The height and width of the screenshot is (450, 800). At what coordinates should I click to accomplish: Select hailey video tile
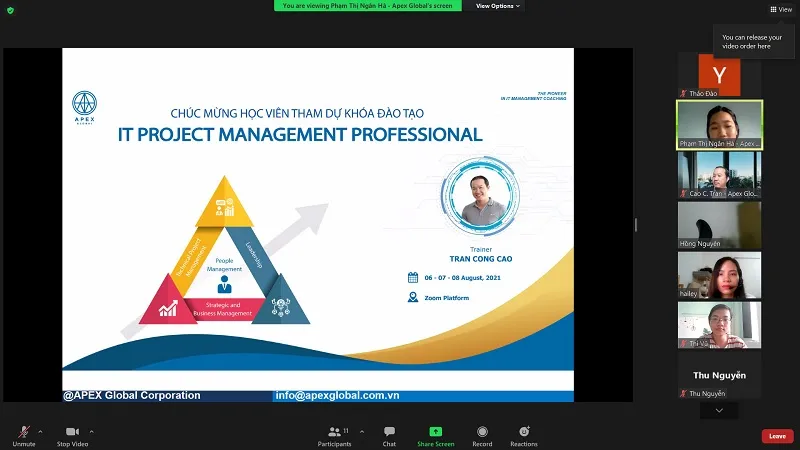pos(719,275)
